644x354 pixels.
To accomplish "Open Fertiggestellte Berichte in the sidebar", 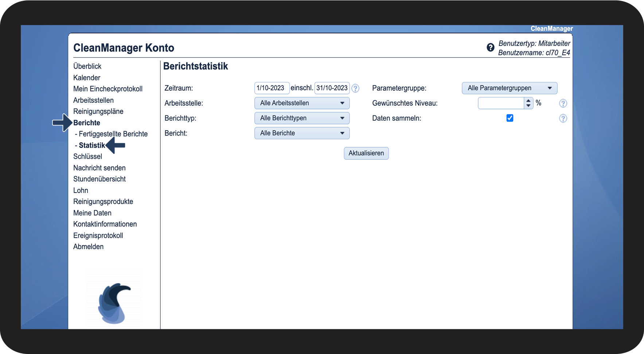I will [113, 134].
